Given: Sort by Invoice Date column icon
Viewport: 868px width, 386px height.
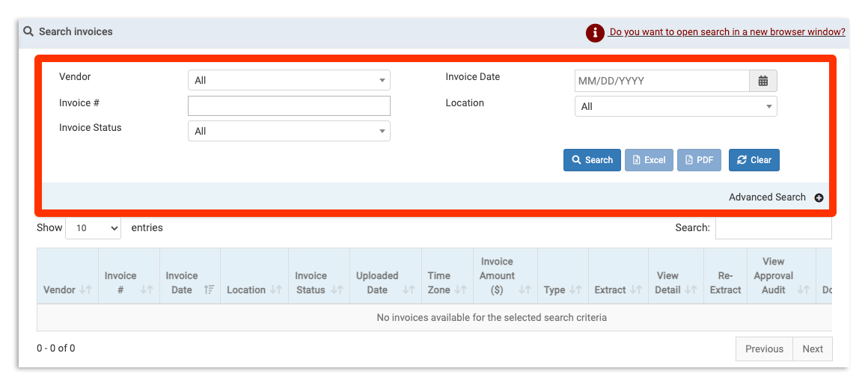Looking at the screenshot, I should (210, 290).
